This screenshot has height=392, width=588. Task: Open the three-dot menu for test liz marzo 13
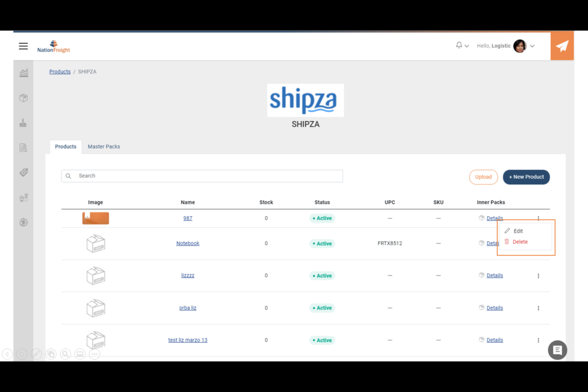tap(538, 340)
